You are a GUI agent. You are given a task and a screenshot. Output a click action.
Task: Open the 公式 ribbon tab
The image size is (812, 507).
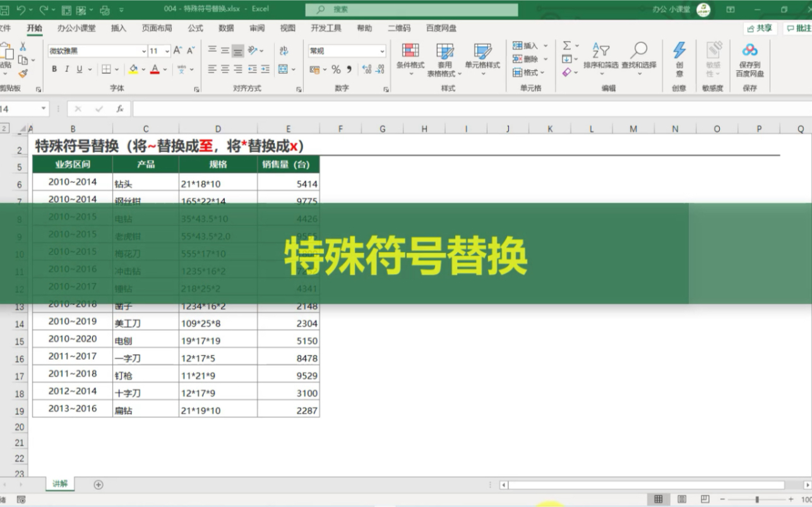195,28
